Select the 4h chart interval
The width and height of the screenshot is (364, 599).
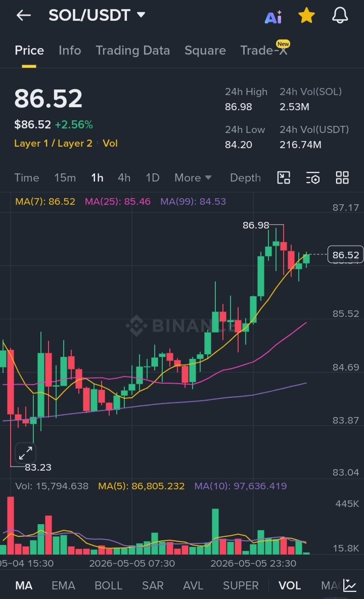coord(124,177)
